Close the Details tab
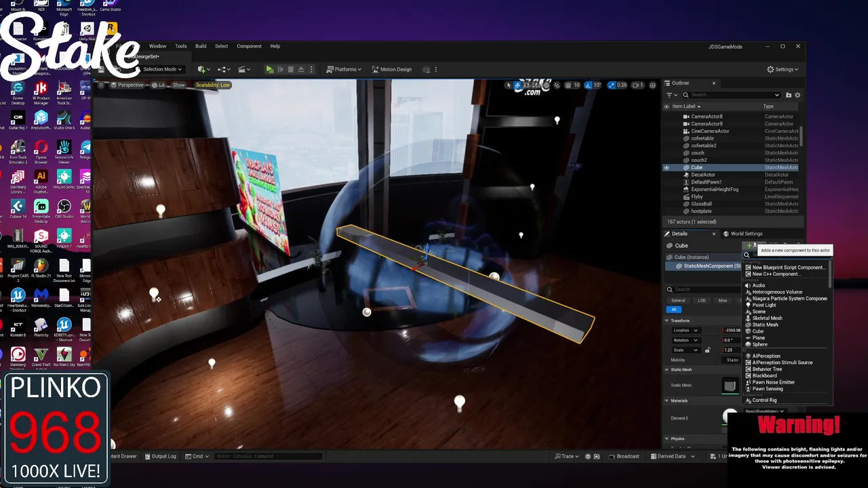868x488 pixels. click(x=713, y=234)
